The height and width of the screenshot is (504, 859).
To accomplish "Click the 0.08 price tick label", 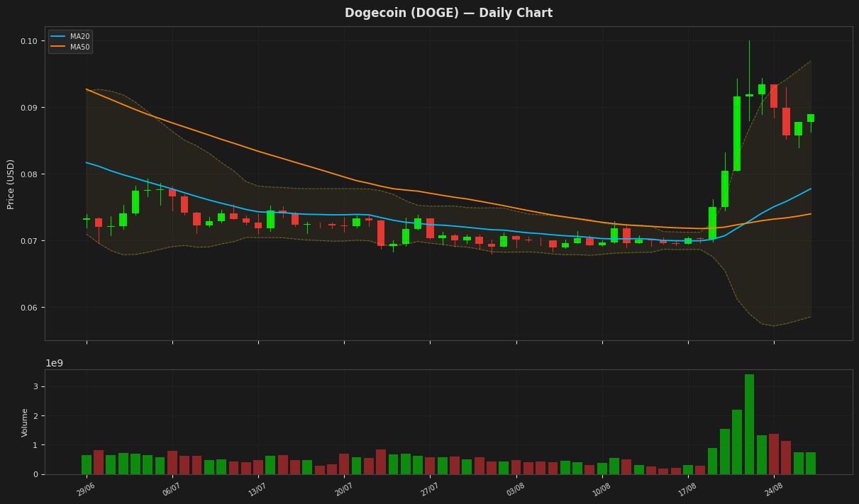I will pyautogui.click(x=29, y=174).
